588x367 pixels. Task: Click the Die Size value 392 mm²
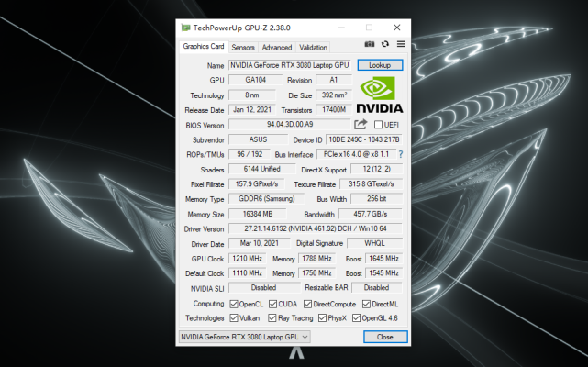tap(334, 95)
